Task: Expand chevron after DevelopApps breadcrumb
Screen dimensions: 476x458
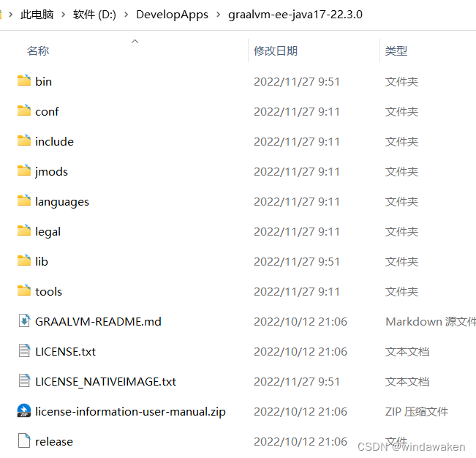Action: (x=219, y=15)
